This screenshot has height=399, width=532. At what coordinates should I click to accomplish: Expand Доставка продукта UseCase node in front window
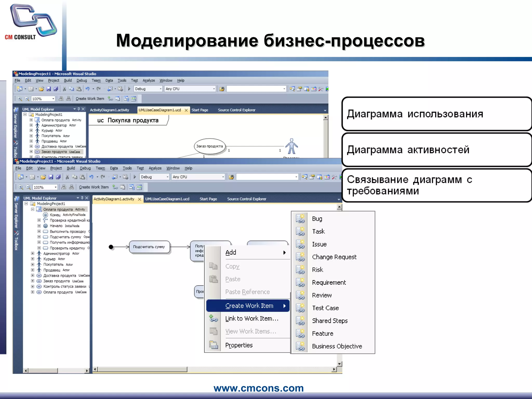point(32,275)
